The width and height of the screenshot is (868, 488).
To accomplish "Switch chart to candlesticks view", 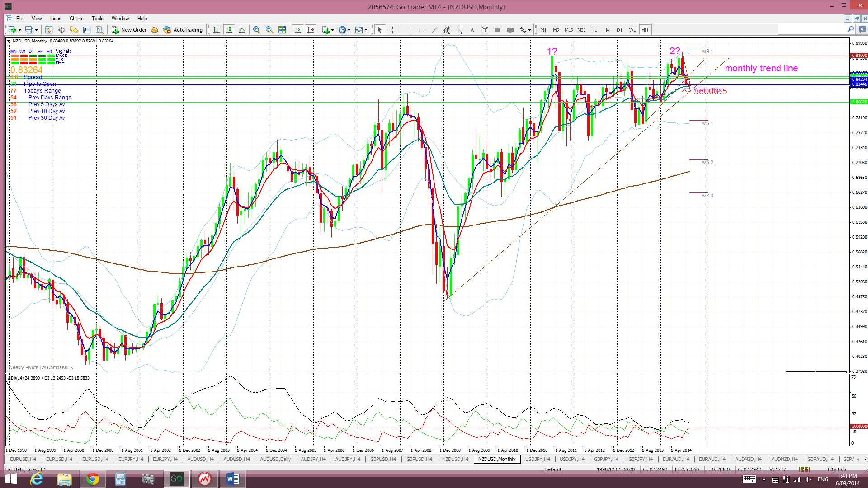I will pyautogui.click(x=229, y=30).
